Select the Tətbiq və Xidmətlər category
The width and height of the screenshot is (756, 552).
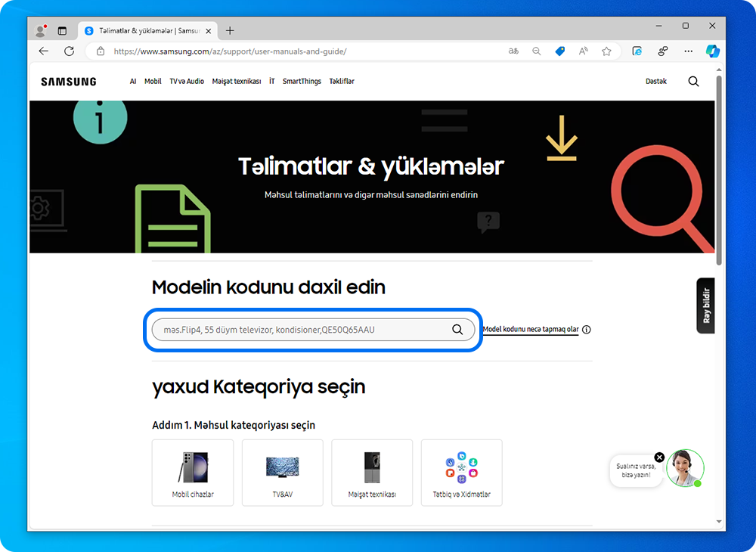[x=461, y=473]
